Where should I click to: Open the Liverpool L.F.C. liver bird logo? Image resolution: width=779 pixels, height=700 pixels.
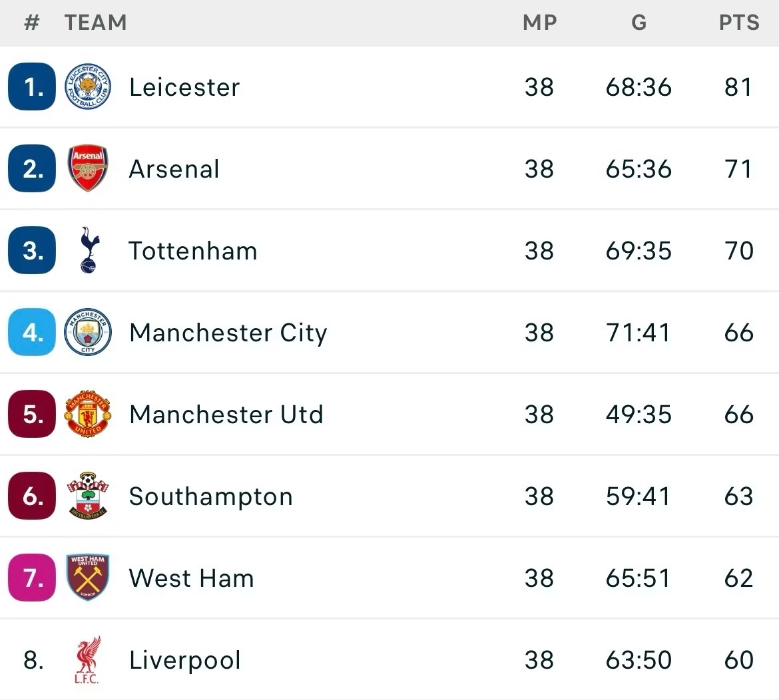coord(88,660)
